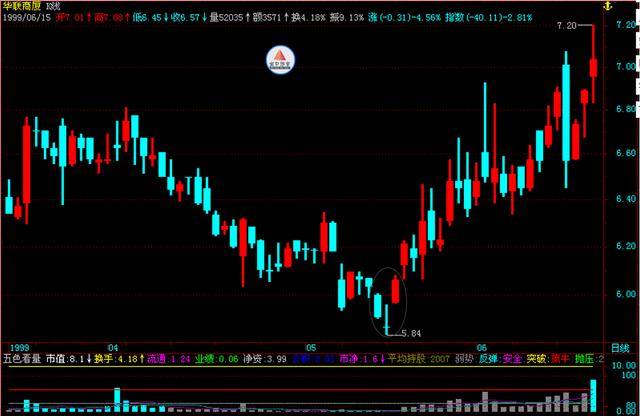The image size is (640, 416).
Task: Click the 7.00 price axis label
Action: pyautogui.click(x=626, y=66)
